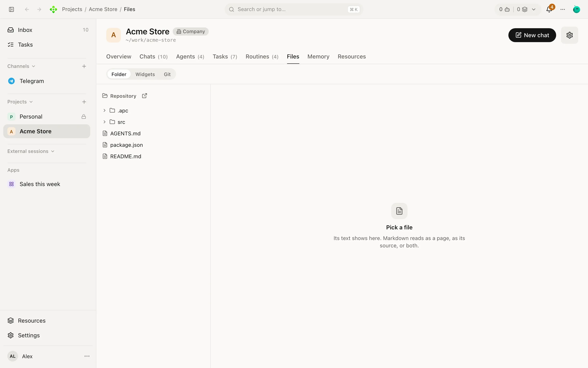Click Projects in the breadcrumb
Screen dimensions: 588x368
[x=72, y=9]
